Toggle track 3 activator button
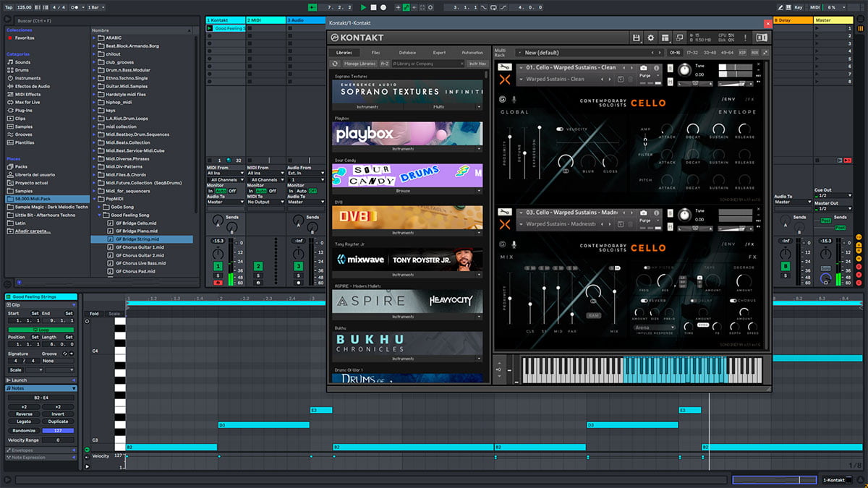Screen dimensions: 868x488 click(x=298, y=267)
